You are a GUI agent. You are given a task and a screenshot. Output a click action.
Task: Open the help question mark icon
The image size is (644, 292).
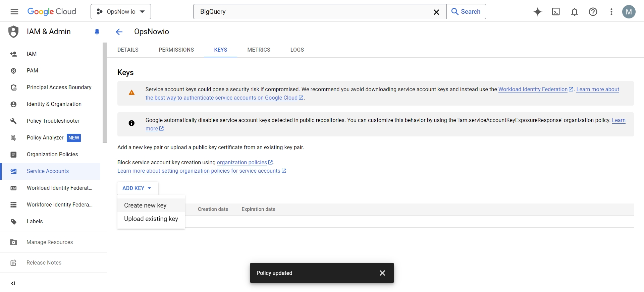(593, 12)
